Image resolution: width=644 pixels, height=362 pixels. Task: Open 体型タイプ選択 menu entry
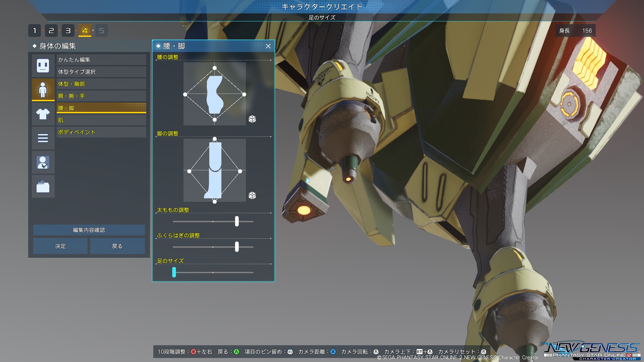pyautogui.click(x=101, y=72)
